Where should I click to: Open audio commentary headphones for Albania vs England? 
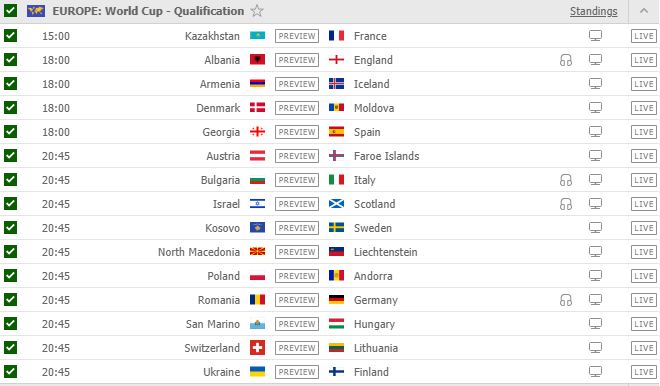coord(566,60)
